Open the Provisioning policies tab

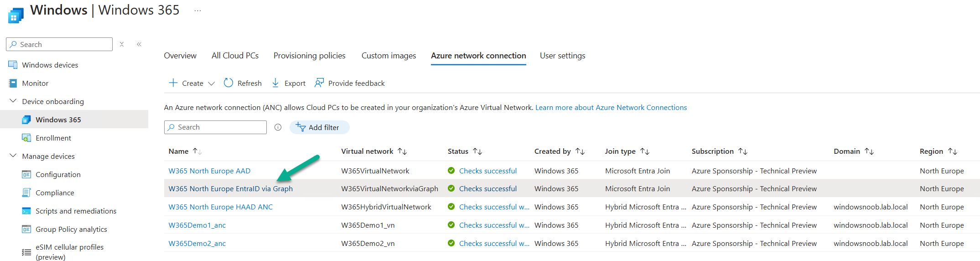310,56
